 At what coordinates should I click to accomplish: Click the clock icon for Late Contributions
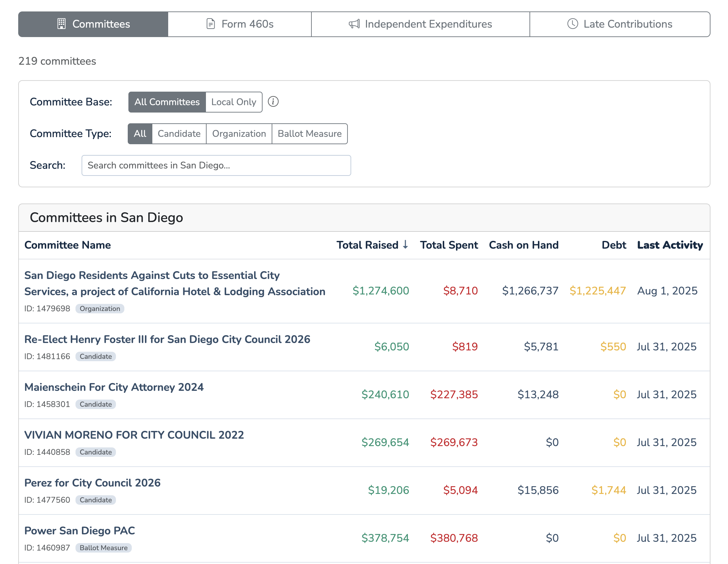point(573,24)
